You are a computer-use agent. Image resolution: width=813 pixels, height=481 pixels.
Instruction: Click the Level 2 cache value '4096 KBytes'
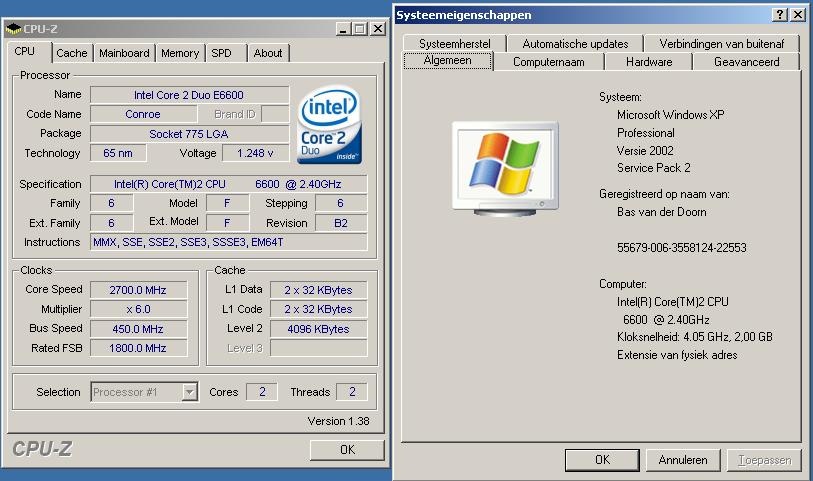[x=318, y=329]
